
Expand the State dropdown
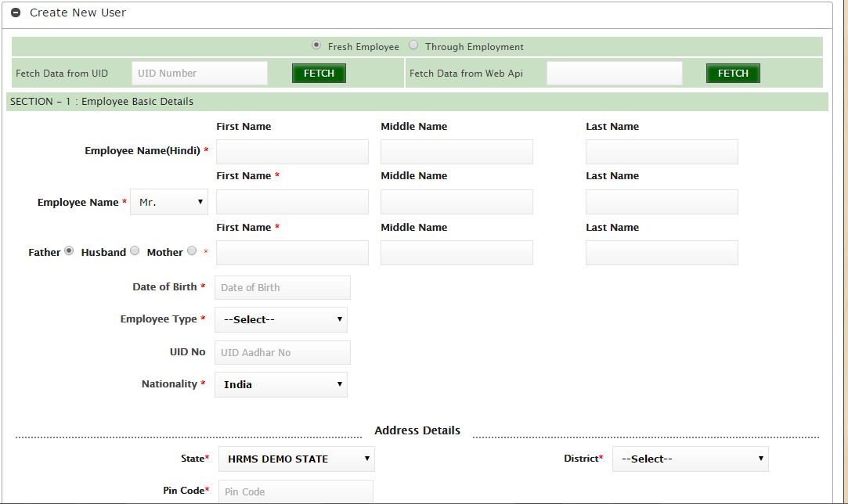(x=297, y=459)
